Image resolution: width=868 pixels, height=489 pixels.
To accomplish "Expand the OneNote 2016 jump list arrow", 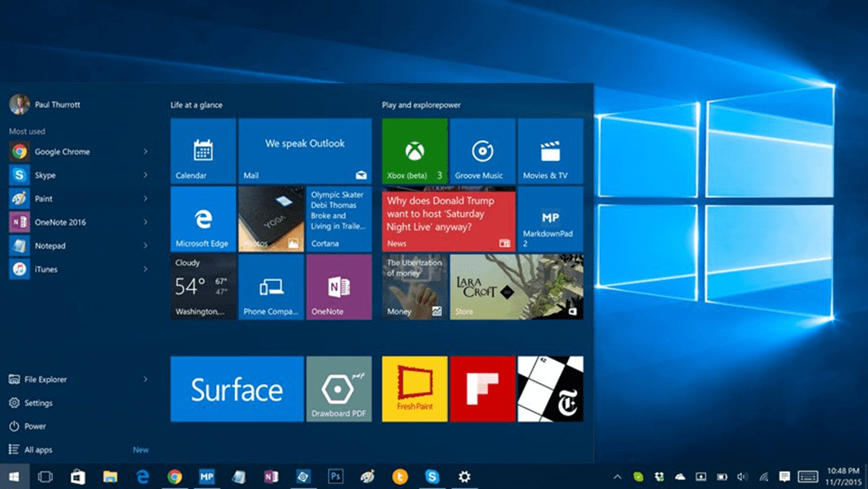I will [145, 222].
